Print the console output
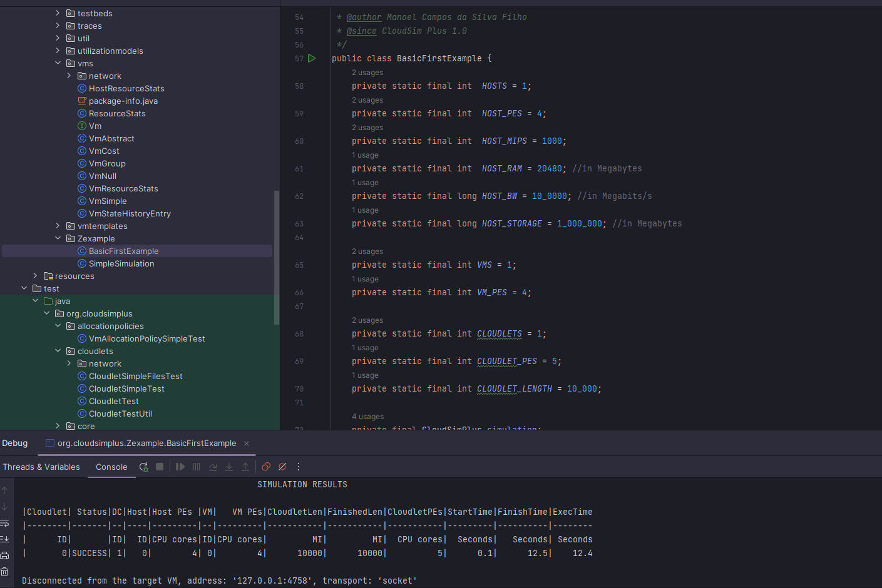The width and height of the screenshot is (882, 588). coord(4,555)
